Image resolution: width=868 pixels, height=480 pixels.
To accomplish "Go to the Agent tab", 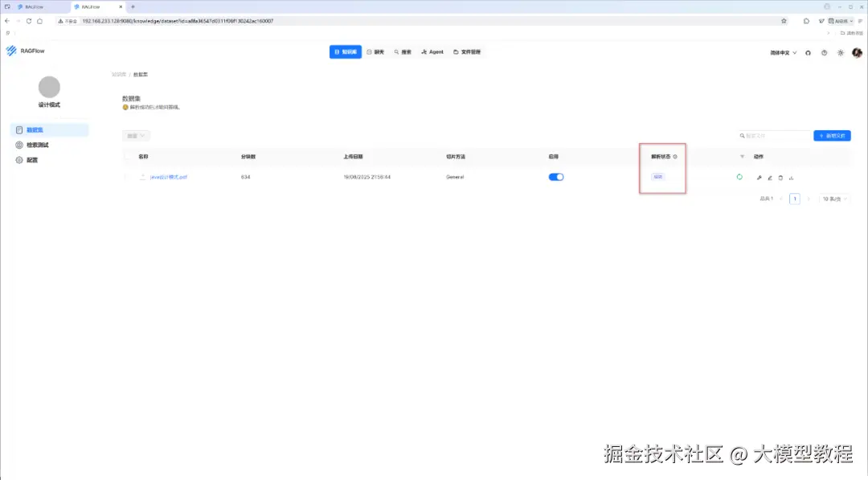I will click(x=432, y=52).
